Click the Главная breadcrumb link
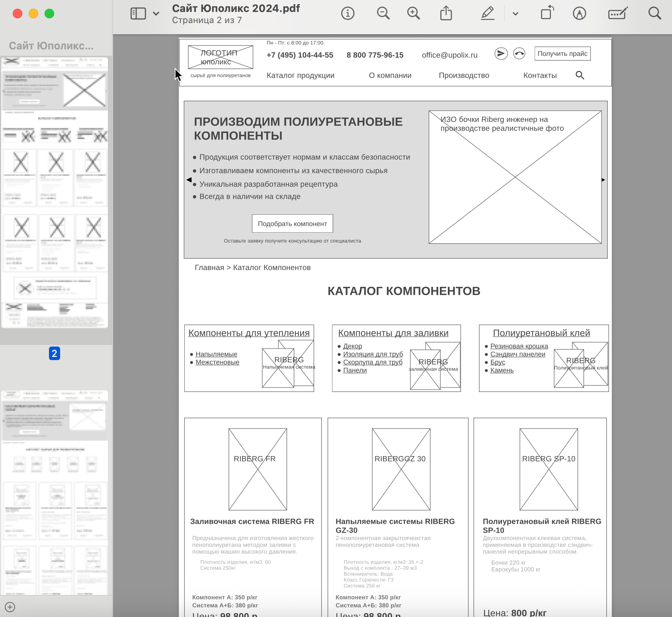The height and width of the screenshot is (617, 672). (x=209, y=268)
